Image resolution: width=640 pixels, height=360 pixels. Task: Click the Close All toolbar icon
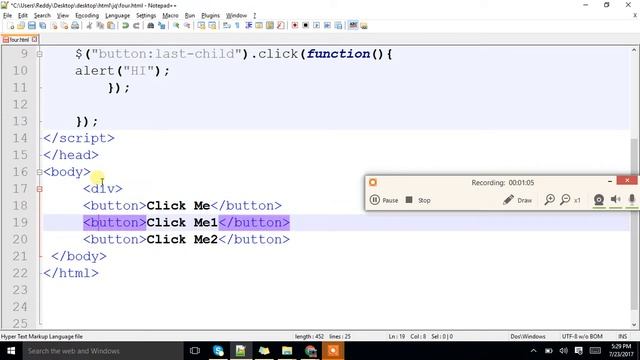pyautogui.click(x=64, y=26)
